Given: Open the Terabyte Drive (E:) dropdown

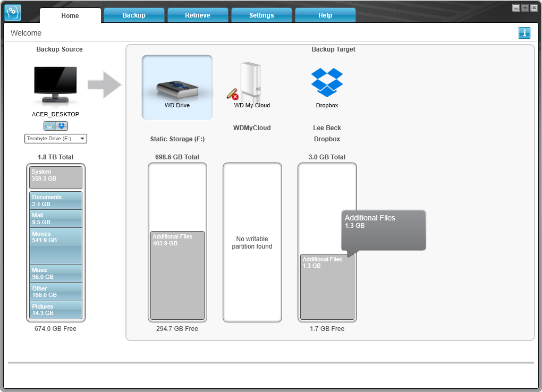Looking at the screenshot, I should click(x=56, y=139).
